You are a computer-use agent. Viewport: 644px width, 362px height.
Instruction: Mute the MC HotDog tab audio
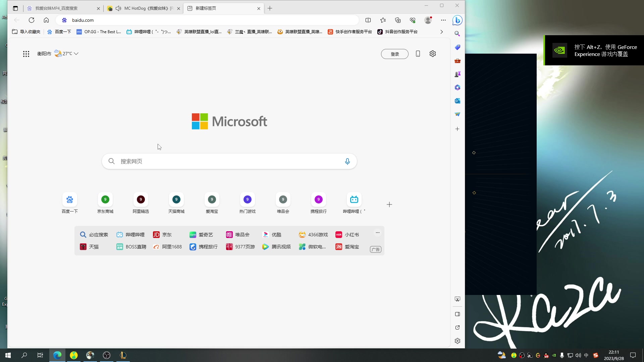[x=118, y=8]
